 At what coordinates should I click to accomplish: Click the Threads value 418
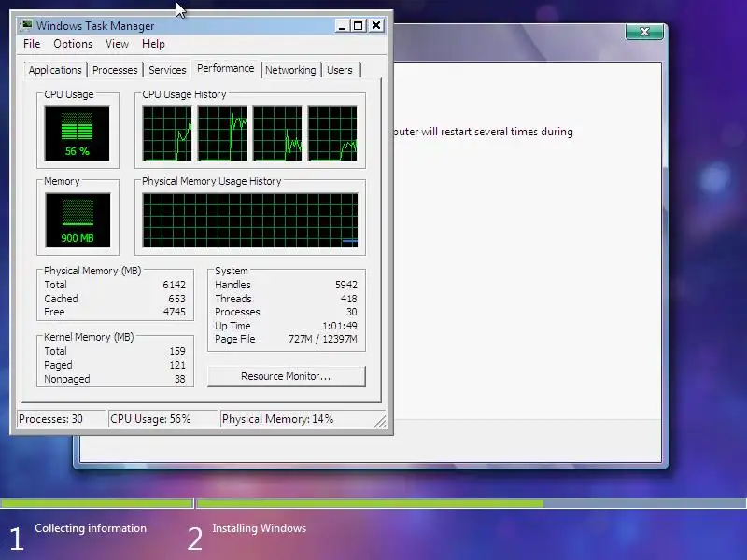tap(348, 299)
